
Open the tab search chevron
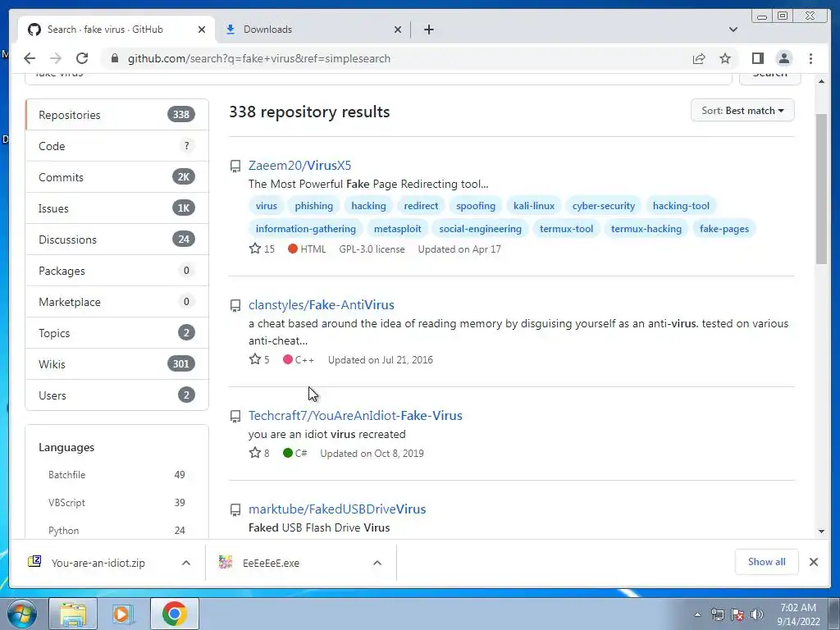(x=733, y=30)
